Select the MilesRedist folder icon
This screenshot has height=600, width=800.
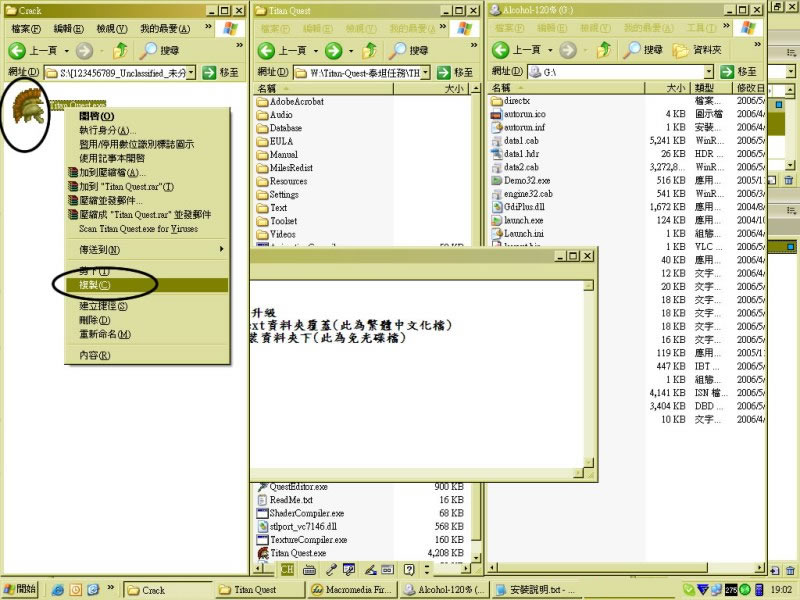pos(263,168)
